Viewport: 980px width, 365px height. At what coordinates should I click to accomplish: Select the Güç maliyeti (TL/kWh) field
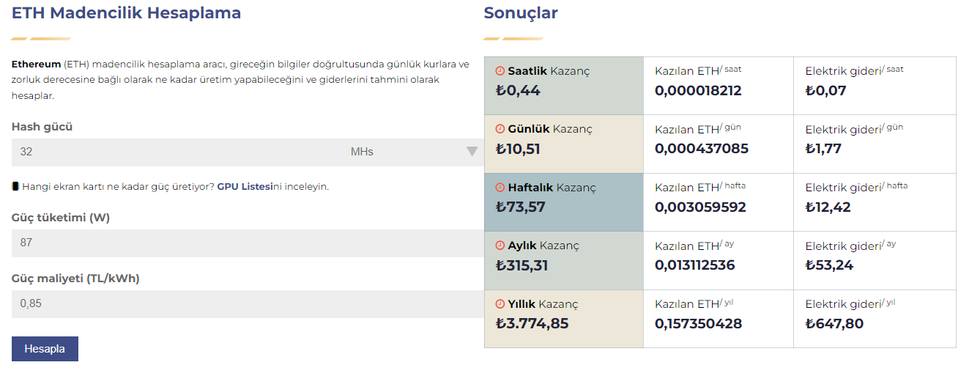(x=248, y=303)
